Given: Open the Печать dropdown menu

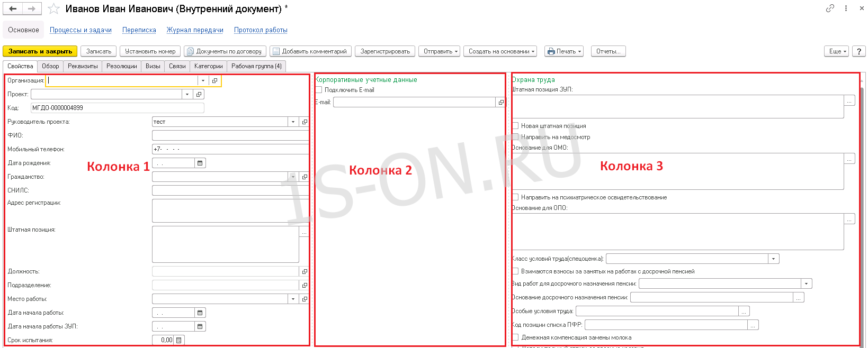Looking at the screenshot, I should pyautogui.click(x=564, y=51).
